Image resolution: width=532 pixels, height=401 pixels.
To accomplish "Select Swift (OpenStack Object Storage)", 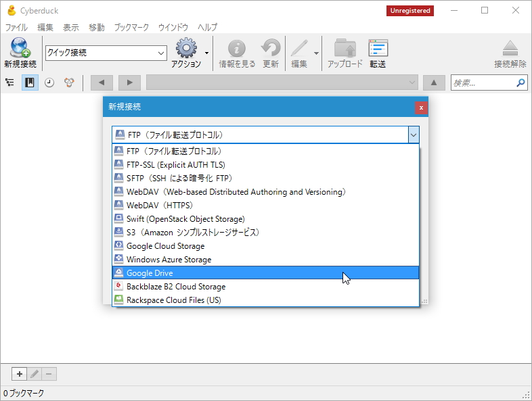I will 265,218.
